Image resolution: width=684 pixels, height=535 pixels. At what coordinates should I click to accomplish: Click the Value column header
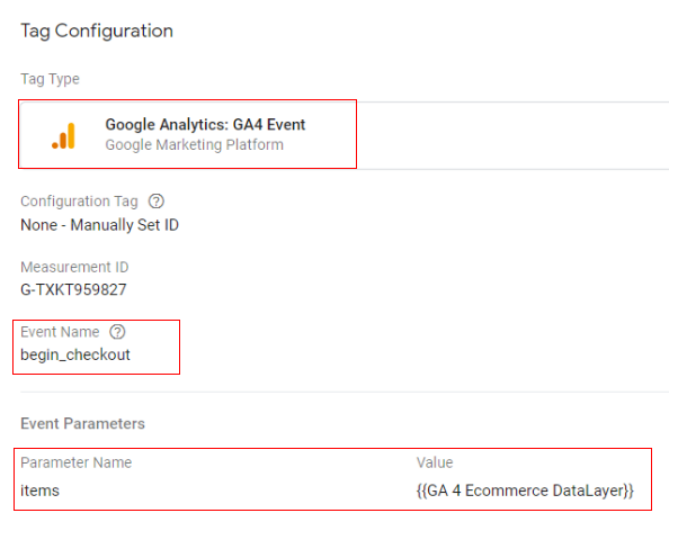coord(434,463)
